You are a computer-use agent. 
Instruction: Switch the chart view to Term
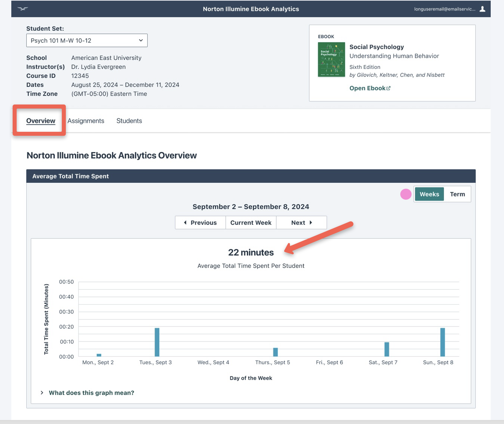click(457, 194)
